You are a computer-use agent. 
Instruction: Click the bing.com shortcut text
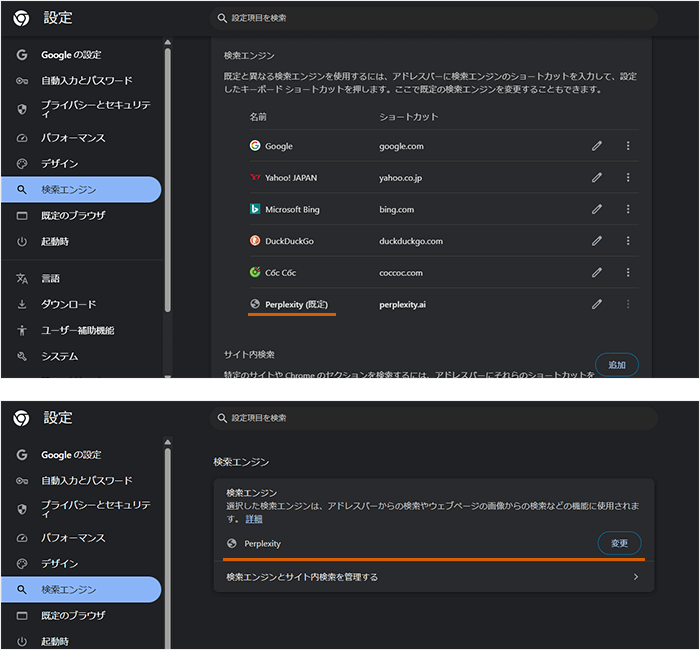[x=396, y=209]
